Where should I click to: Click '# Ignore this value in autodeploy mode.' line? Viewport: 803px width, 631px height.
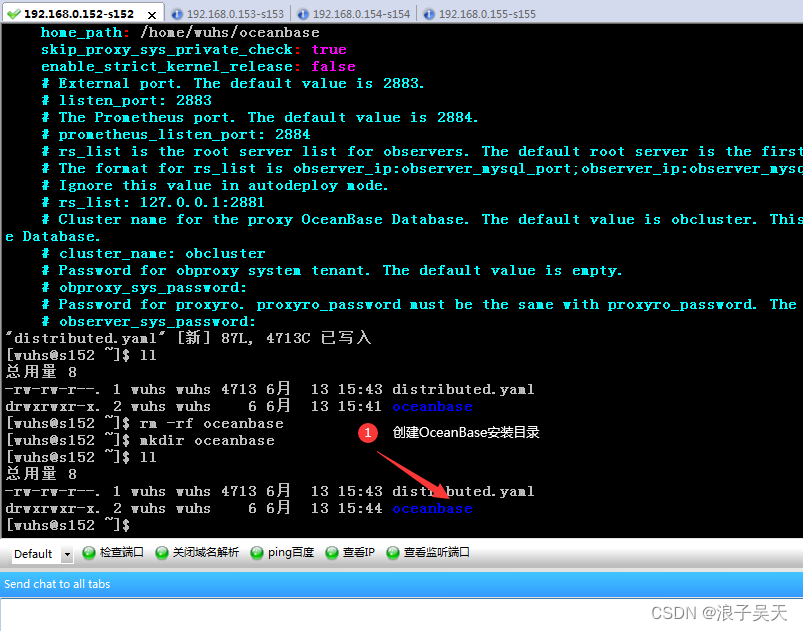click(216, 185)
